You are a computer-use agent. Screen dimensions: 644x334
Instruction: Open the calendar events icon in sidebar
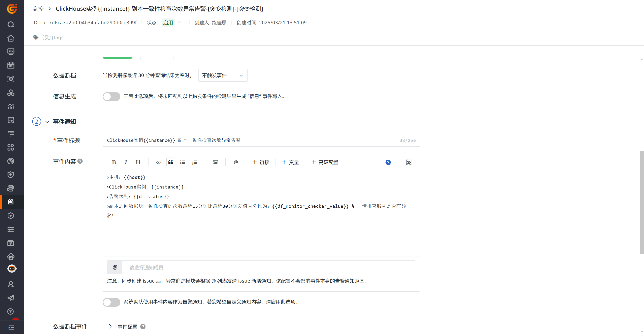[11, 65]
